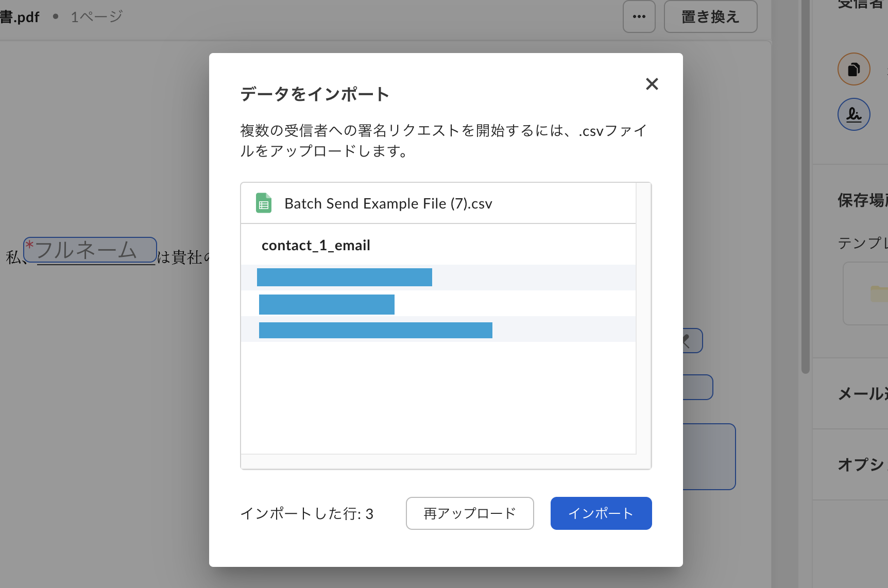Select the second imported email row
This screenshot has height=588, width=888.
(x=327, y=304)
